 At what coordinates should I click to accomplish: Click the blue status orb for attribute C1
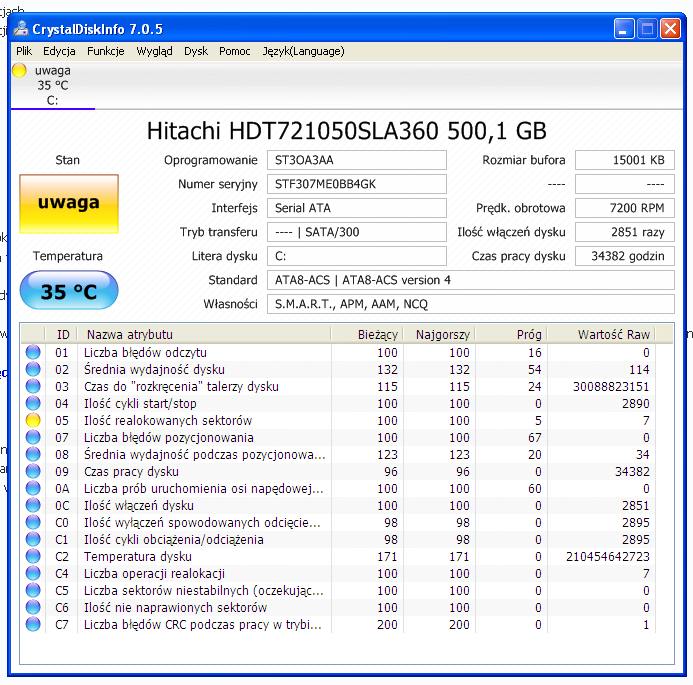33,539
